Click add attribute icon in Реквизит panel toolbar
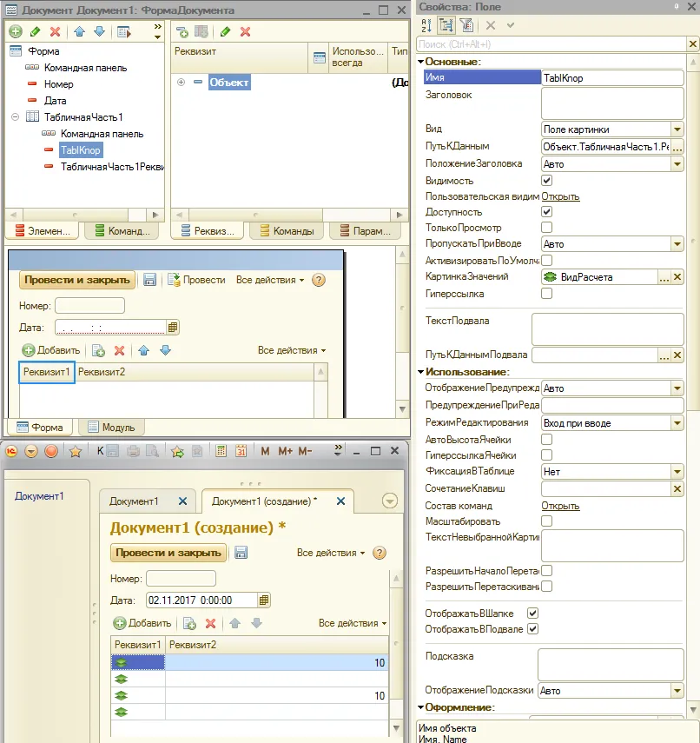 tap(182, 32)
